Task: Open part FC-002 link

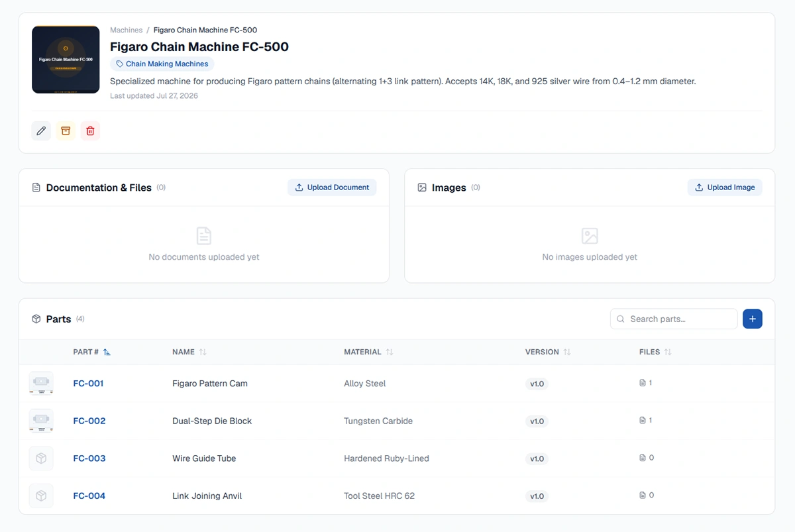Action: [89, 421]
